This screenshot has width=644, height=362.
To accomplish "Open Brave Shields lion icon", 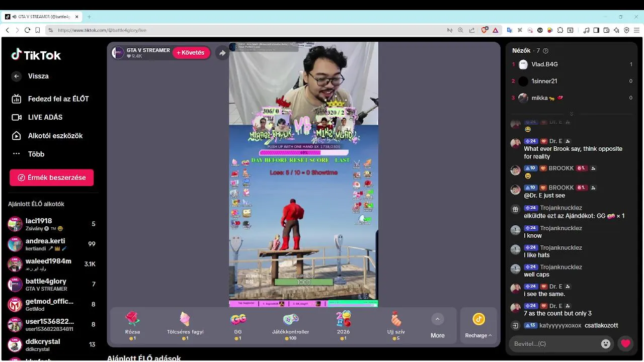I will tap(485, 30).
